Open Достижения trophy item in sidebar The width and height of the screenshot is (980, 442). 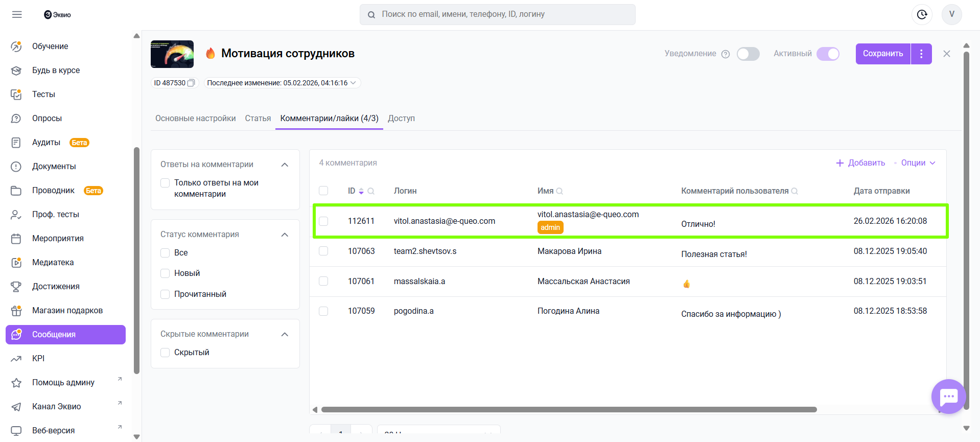(x=56, y=286)
